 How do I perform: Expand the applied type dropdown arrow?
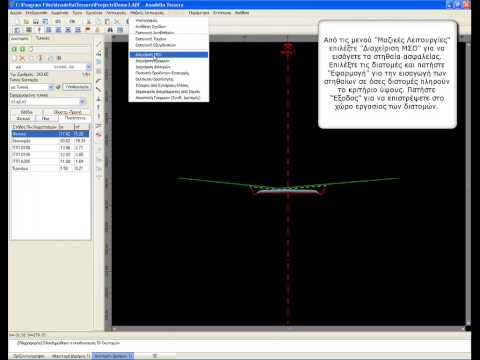coord(82,101)
